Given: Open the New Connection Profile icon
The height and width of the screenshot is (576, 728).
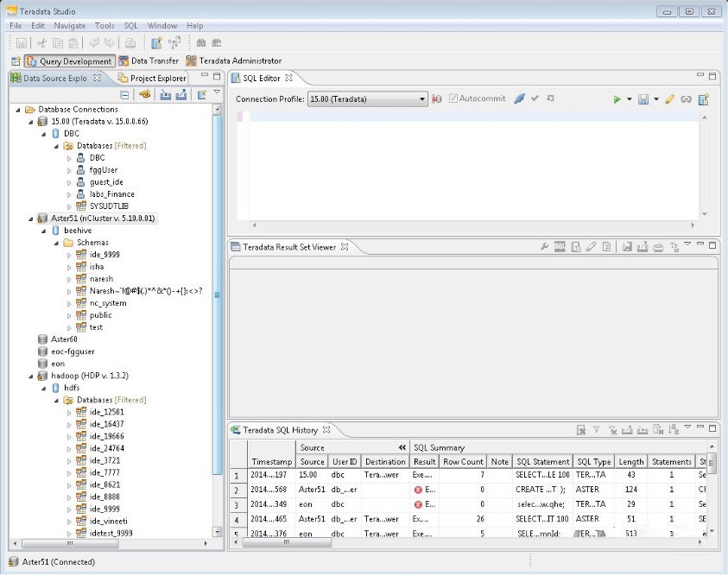Looking at the screenshot, I should (x=202, y=94).
